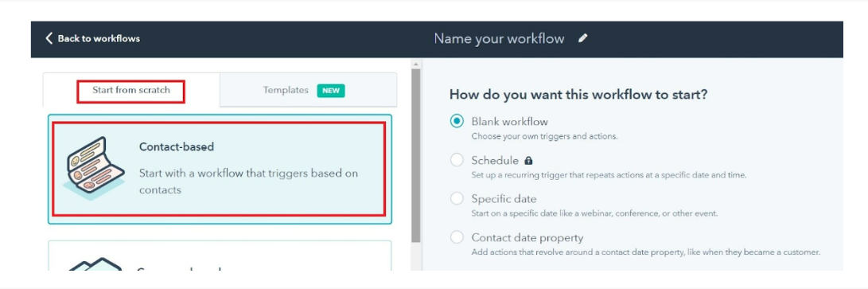
Task: Select the Blank workflow radio button
Action: pos(457,122)
